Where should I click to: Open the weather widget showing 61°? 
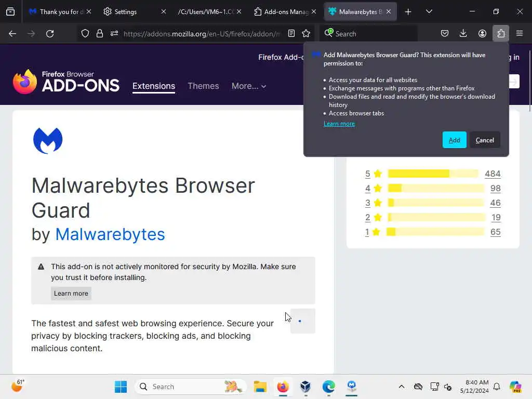18,386
